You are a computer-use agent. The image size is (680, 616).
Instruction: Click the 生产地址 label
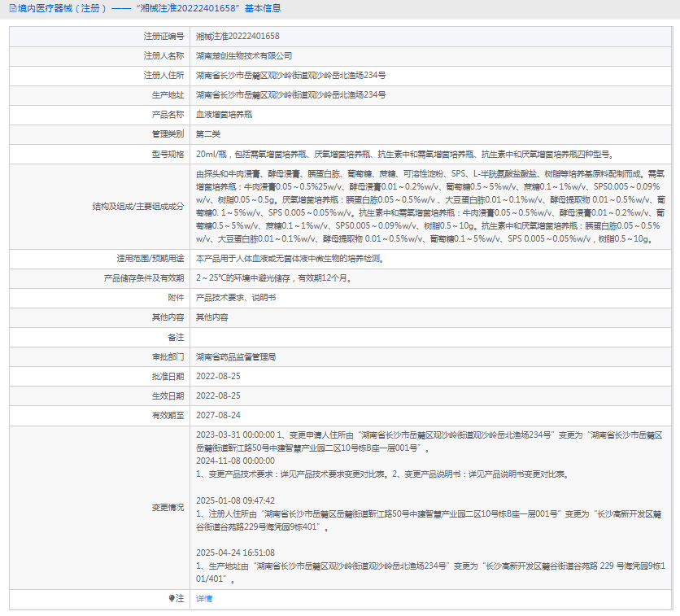point(168,95)
